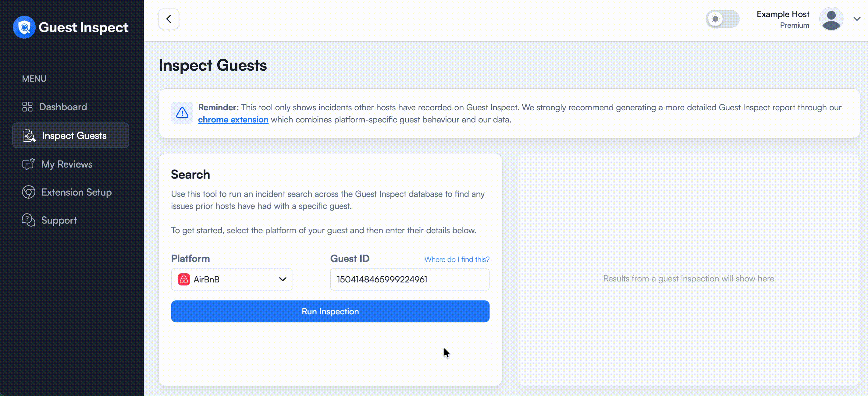Click the "Where do I find this?" link

click(457, 259)
